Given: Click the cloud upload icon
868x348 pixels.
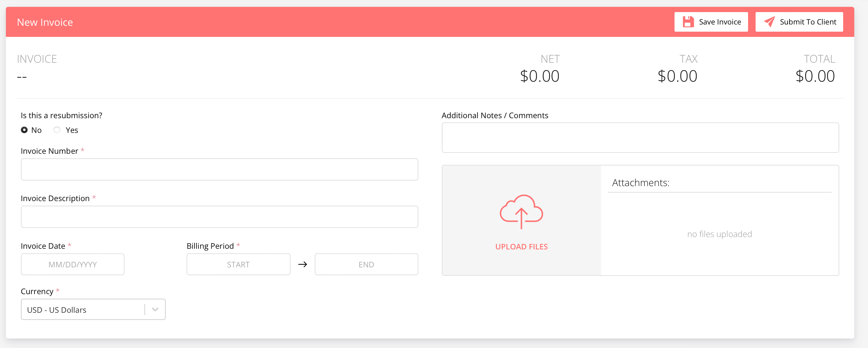Looking at the screenshot, I should click(x=521, y=211).
